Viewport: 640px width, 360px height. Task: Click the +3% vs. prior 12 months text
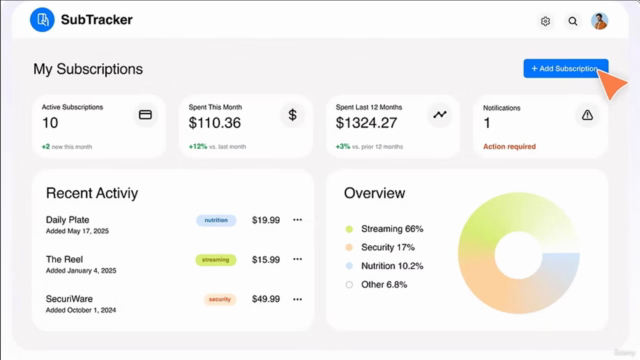tap(369, 147)
